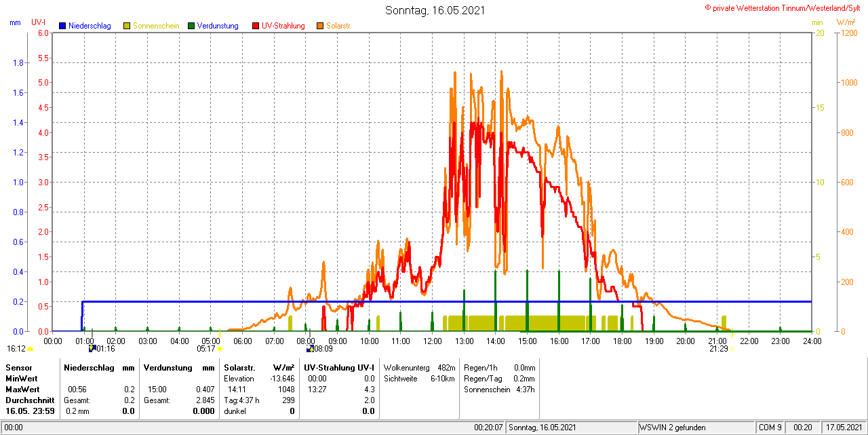Image resolution: width=868 pixels, height=435 pixels.
Task: Click the Sonnenschein duration 4:37h
Action: point(525,390)
